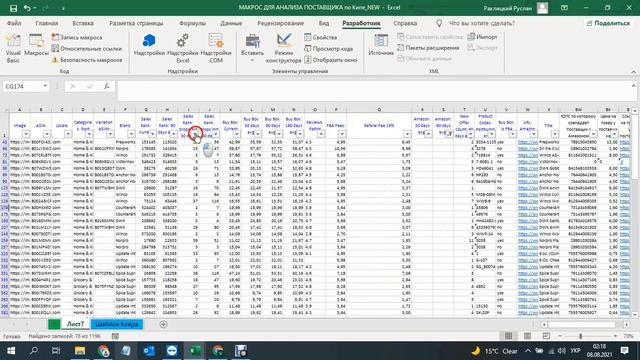
Task: Open the Locale column filter dropdown
Action: pyautogui.click(x=68, y=134)
